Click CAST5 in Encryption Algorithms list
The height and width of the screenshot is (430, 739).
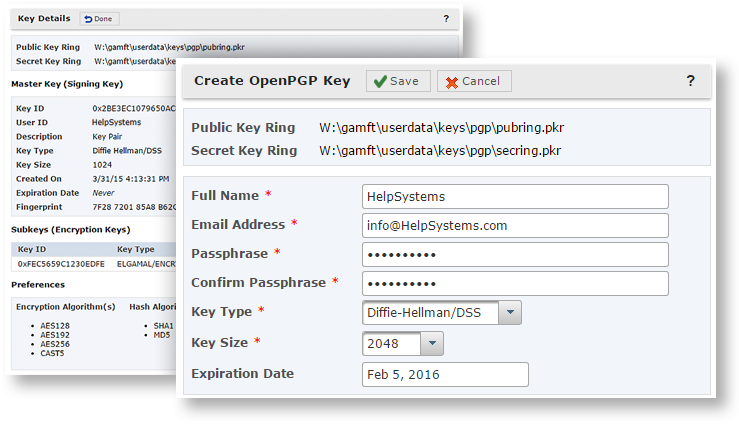[x=52, y=354]
